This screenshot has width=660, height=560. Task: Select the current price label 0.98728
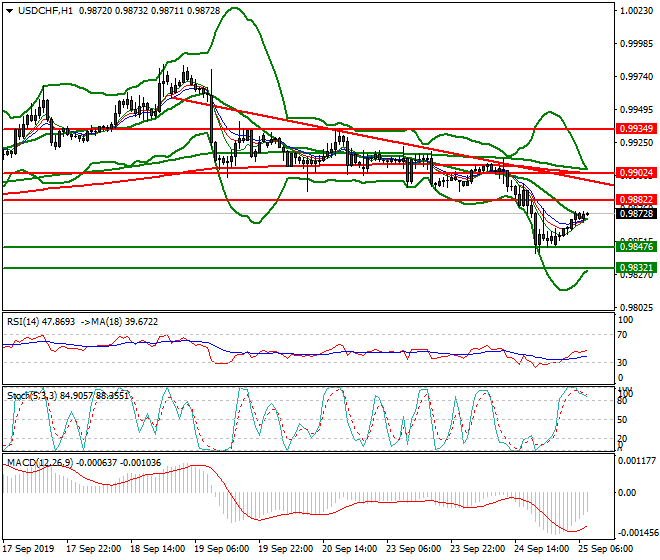click(x=636, y=213)
